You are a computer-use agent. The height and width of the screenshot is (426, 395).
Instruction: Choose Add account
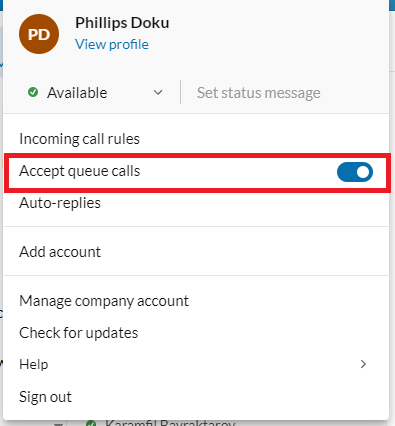click(60, 252)
